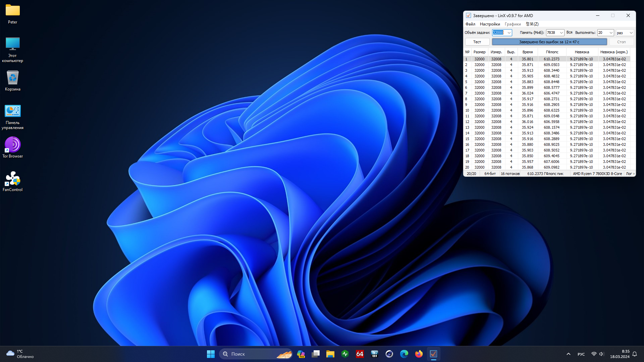The image size is (644, 362).
Task: Open Microsoft Edge from the taskbar
Action: pos(404,354)
